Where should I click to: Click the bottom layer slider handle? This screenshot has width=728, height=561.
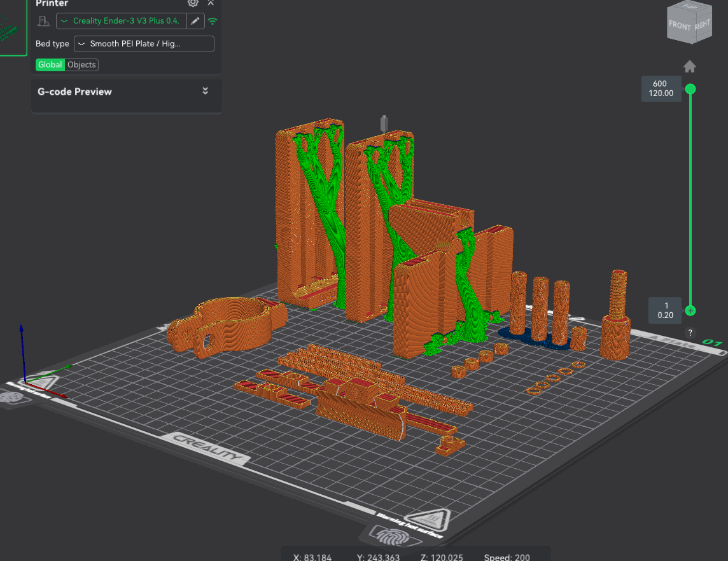[690, 311]
